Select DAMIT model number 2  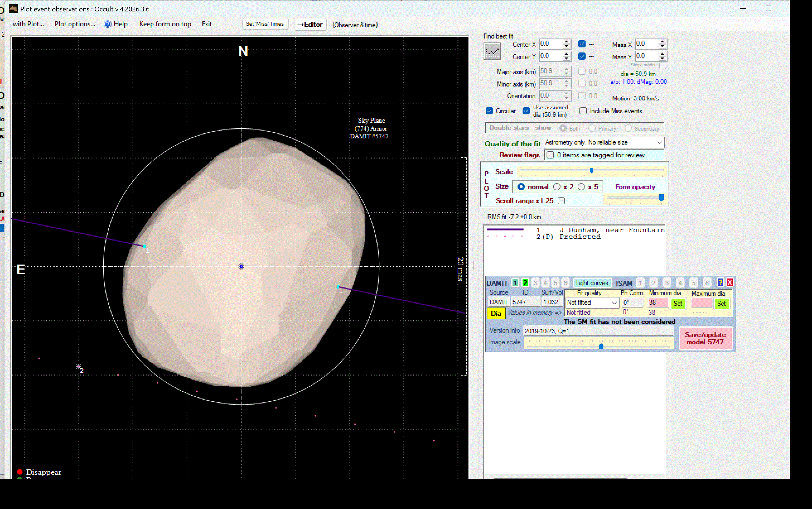(x=525, y=283)
